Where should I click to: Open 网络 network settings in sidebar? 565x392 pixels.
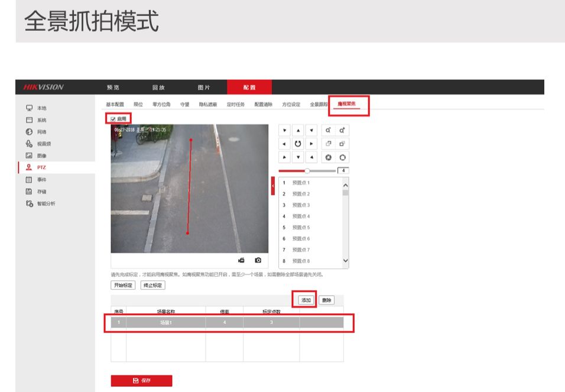(41, 132)
